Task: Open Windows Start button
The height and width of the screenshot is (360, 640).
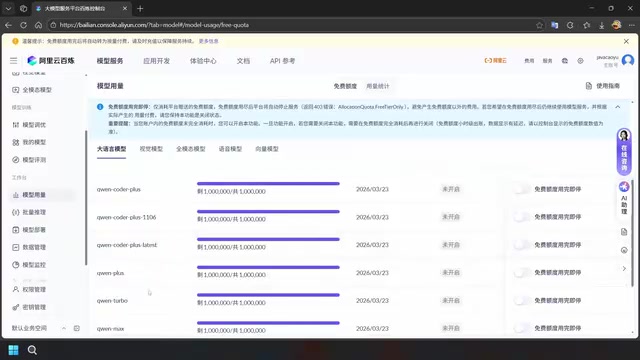Action: tap(13, 350)
